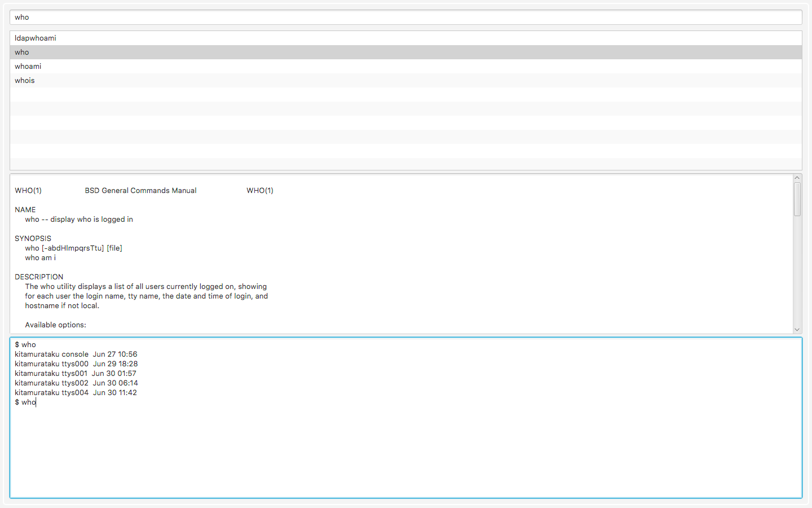Viewport: 812px width, 508px height.
Task: Click the last "$ who" prompt line
Action: click(25, 402)
